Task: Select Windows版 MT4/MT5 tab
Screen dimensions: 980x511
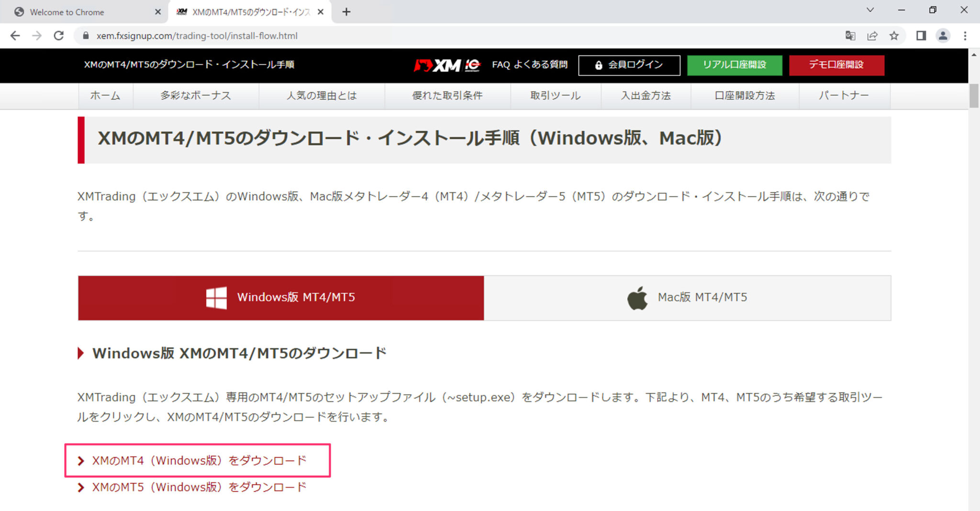Action: [281, 297]
